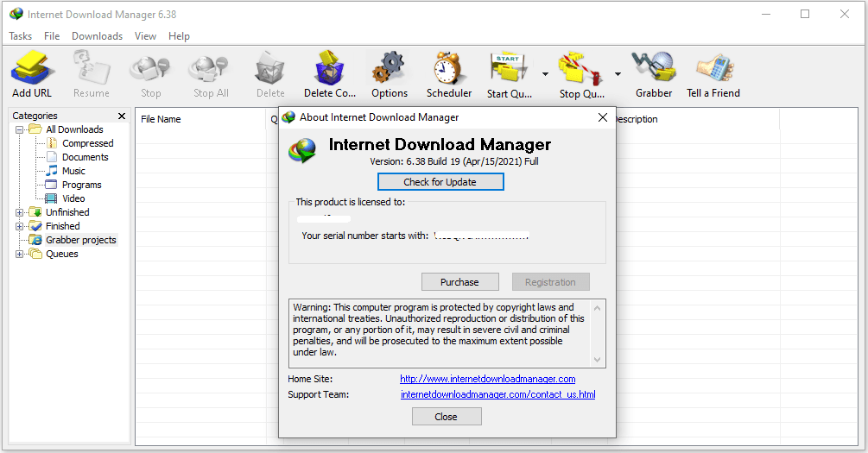
Task: Click the Check for Update button
Action: point(440,182)
